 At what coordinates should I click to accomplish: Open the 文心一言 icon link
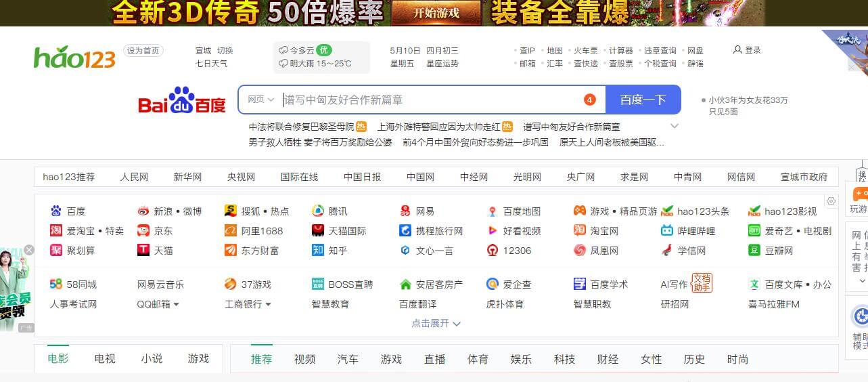click(405, 251)
